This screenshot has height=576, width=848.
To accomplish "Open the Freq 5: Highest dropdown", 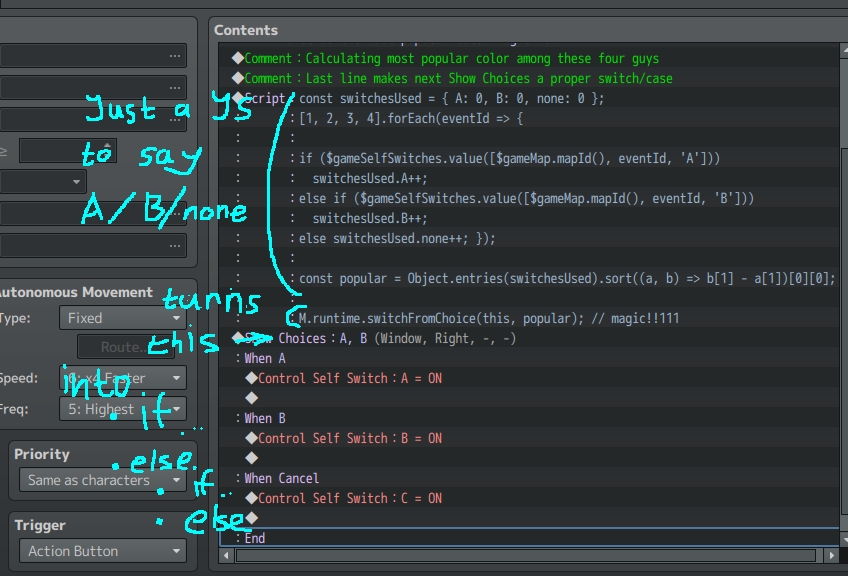I will pyautogui.click(x=123, y=409).
